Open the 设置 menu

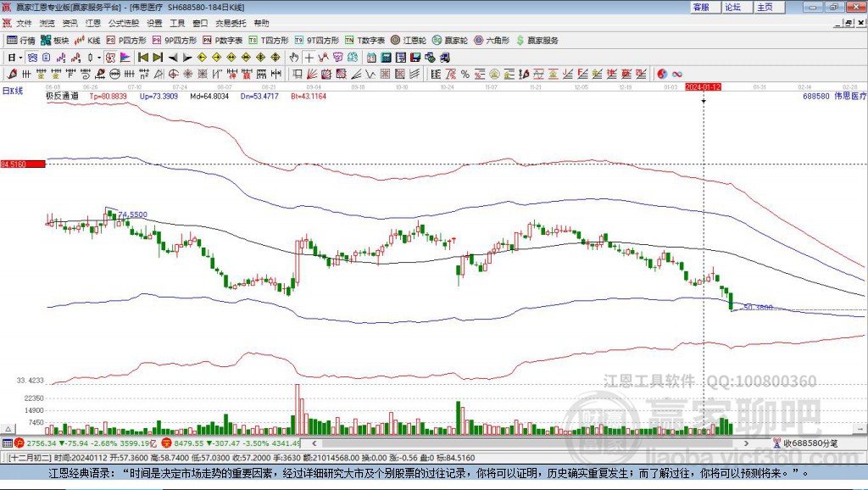tap(154, 23)
